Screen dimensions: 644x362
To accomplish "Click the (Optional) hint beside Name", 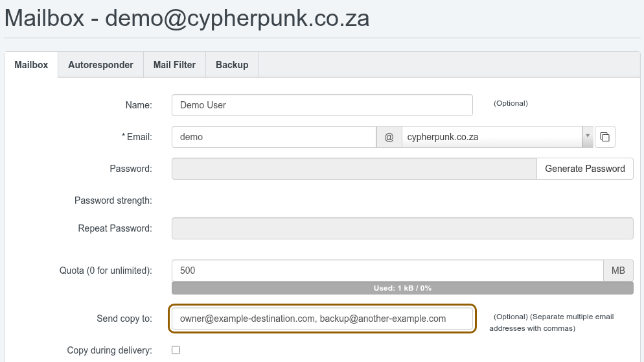I will tap(511, 103).
